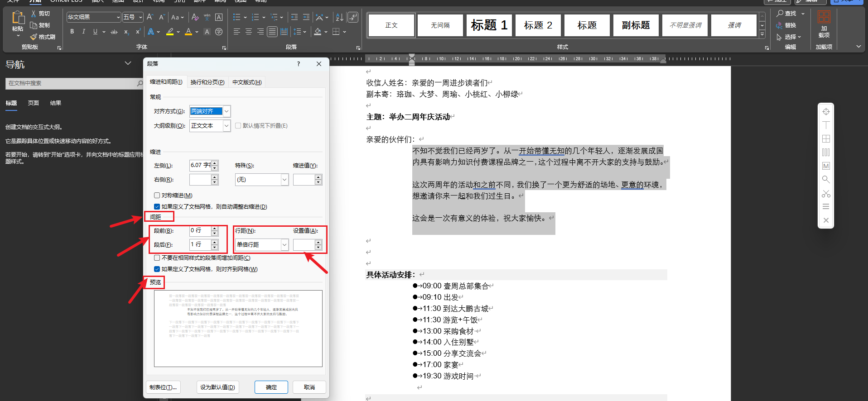
Task: Click the multilevel list icon
Action: pyautogui.click(x=274, y=17)
